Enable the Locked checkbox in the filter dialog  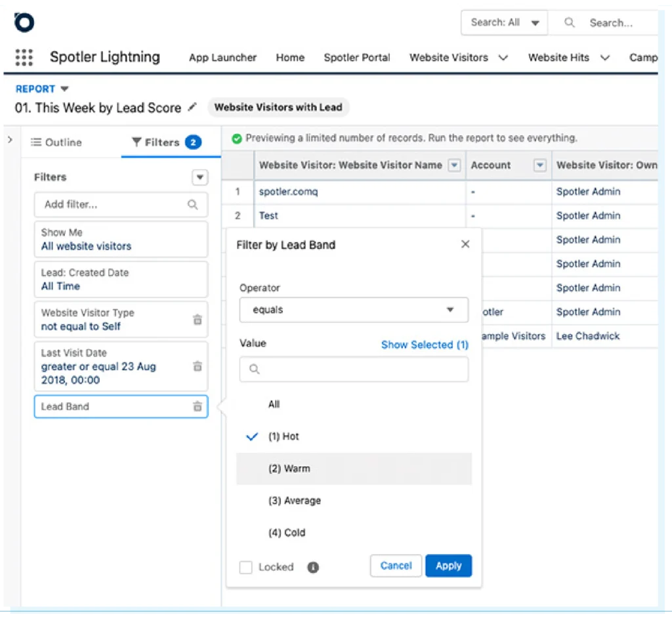(x=245, y=567)
